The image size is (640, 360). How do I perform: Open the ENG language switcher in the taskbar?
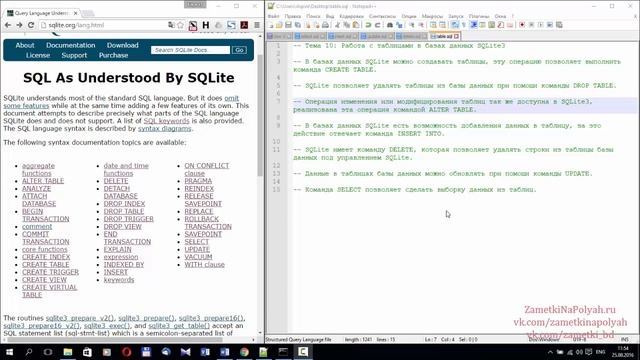pos(600,352)
